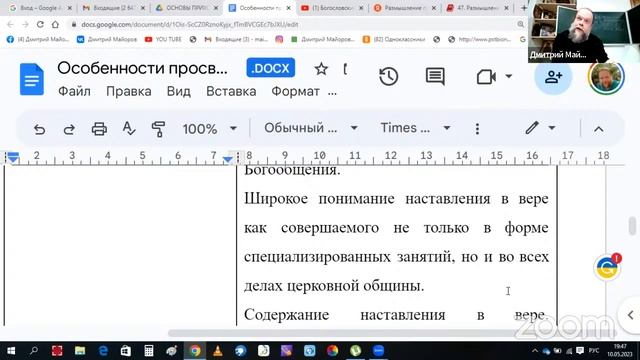
Task: Switch the РУС keyboard language indicator
Action: [x=594, y=351]
